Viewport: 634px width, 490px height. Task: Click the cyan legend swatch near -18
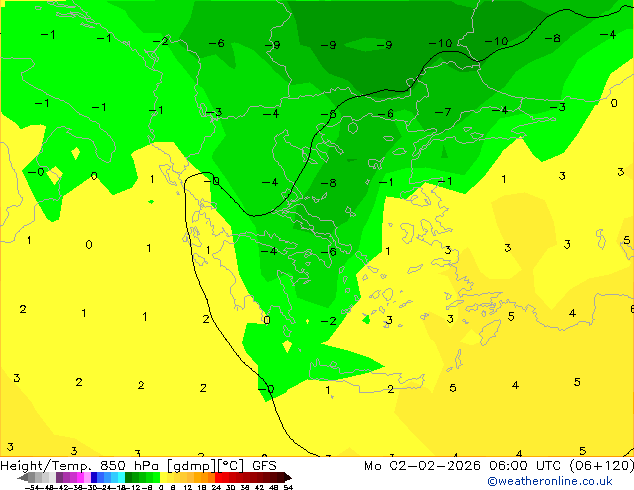(121, 477)
